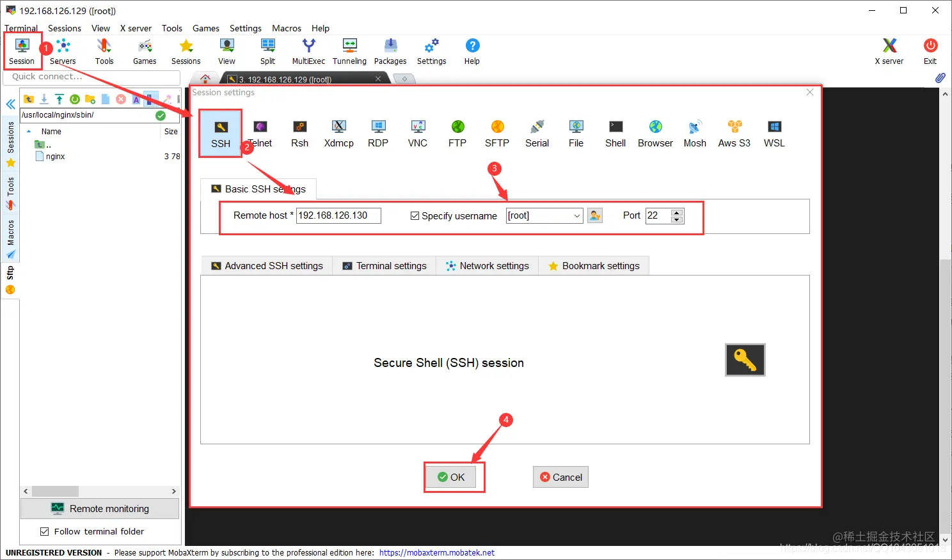Create new folder in SFTP toolbar

click(x=90, y=99)
